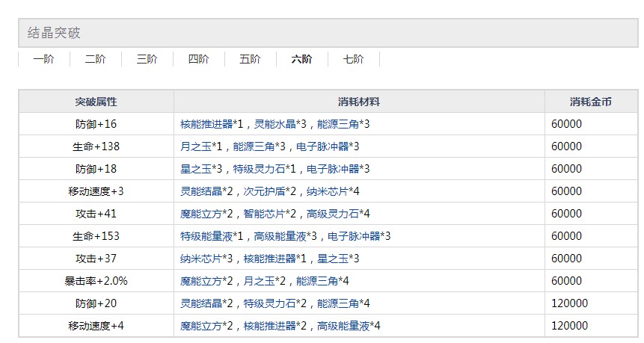Select the active 六阶 tab
This screenshot has height=343, width=644.
point(301,59)
